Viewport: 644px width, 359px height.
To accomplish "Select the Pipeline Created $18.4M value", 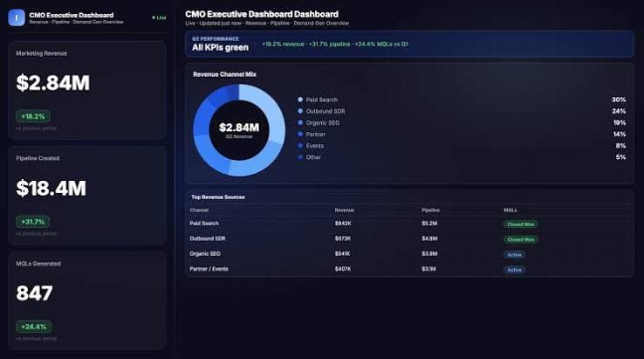I will pos(51,189).
